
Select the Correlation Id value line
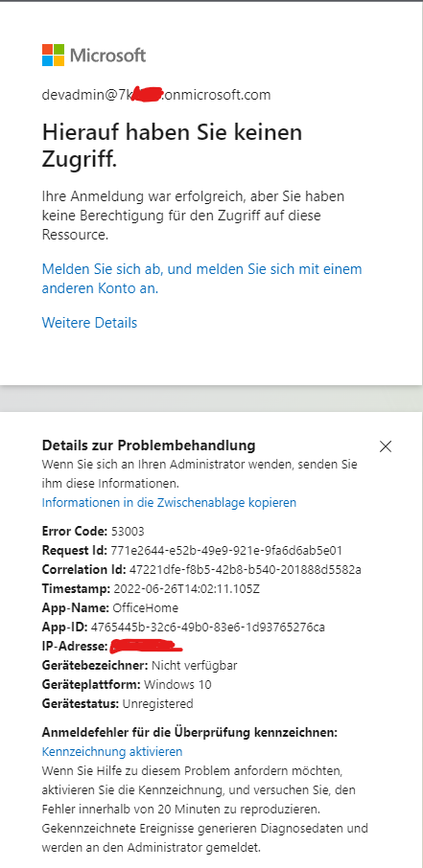click(201, 570)
